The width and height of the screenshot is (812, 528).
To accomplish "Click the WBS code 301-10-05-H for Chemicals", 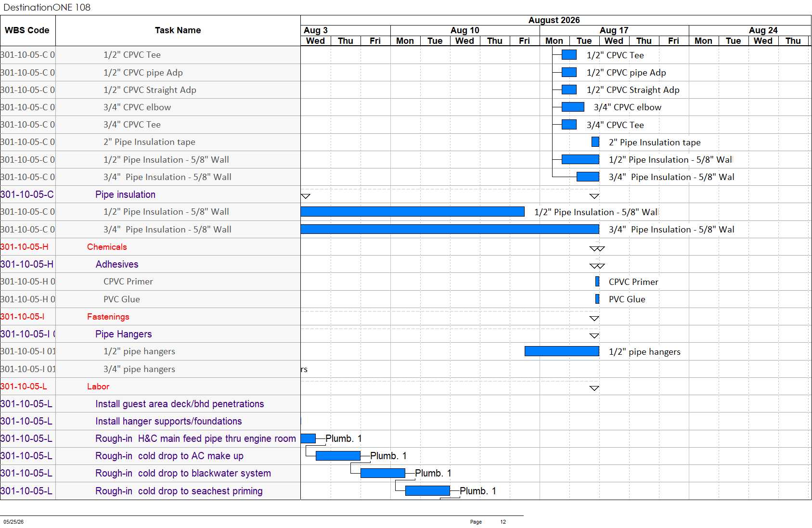I will [x=25, y=247].
